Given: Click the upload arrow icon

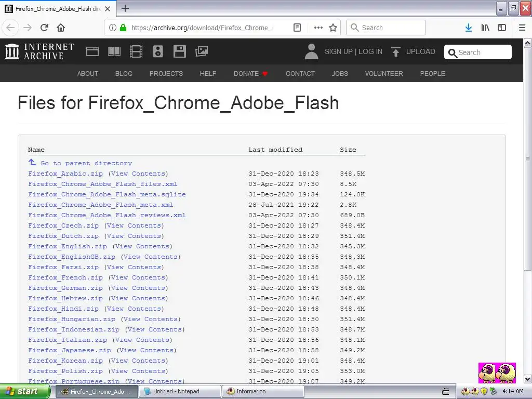Looking at the screenshot, I should [395, 51].
